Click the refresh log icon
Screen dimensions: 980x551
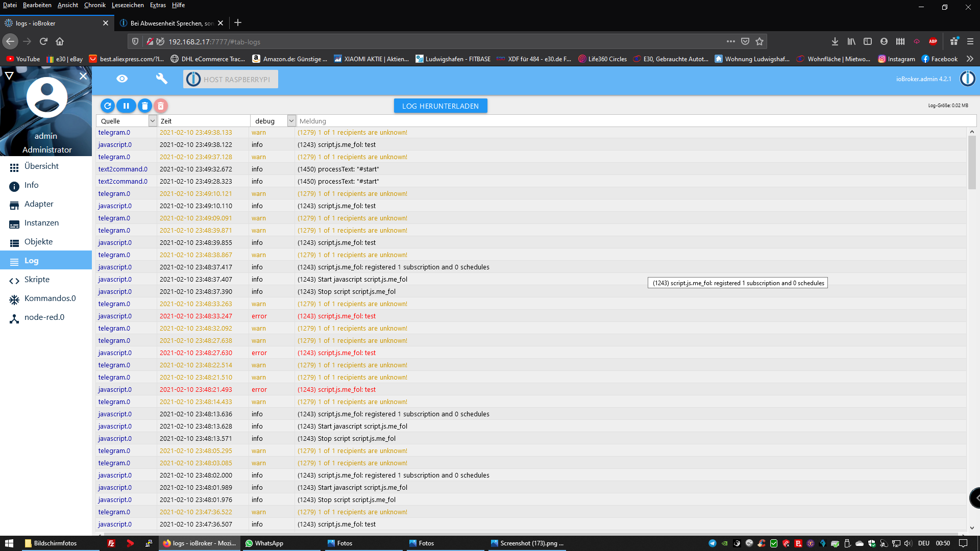(x=107, y=106)
